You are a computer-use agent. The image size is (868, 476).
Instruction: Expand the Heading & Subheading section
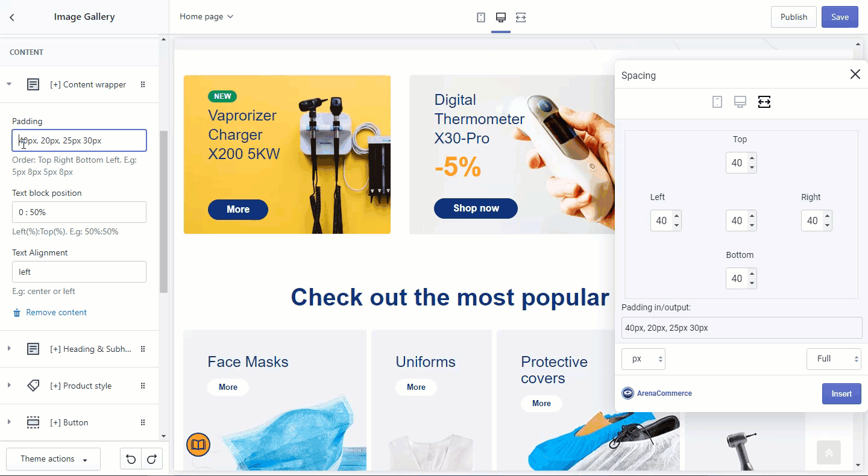(x=9, y=349)
